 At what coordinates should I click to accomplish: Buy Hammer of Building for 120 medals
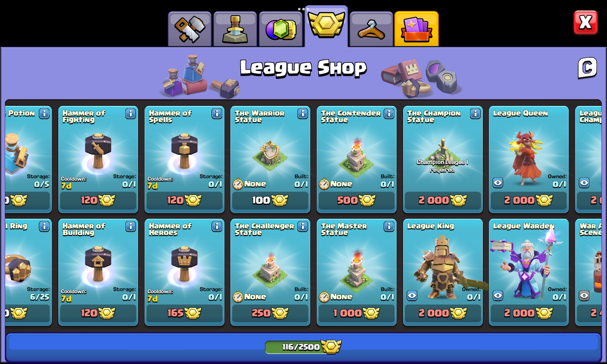click(x=98, y=313)
